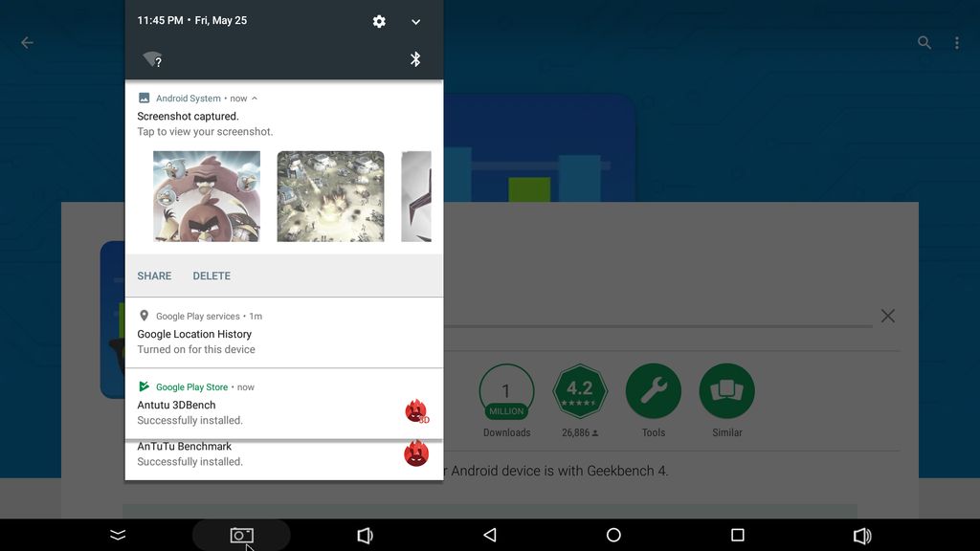This screenshot has width=980, height=551.
Task: Open Recent apps square button
Action: 738,536
